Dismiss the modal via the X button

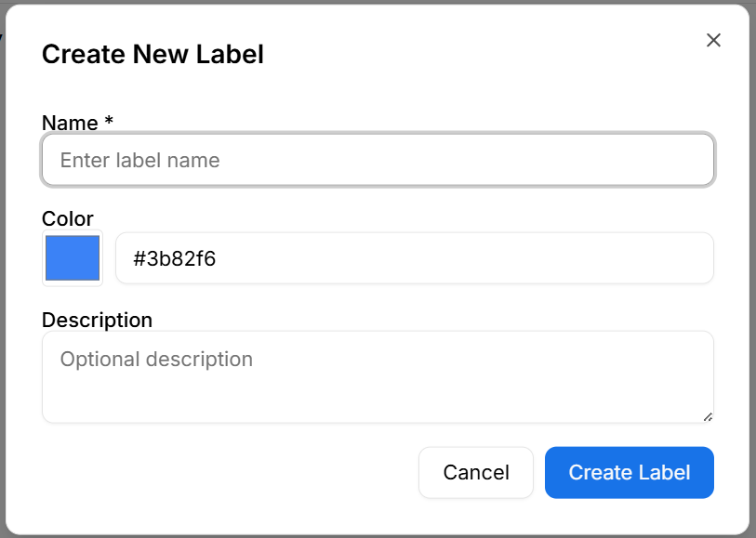(x=713, y=40)
